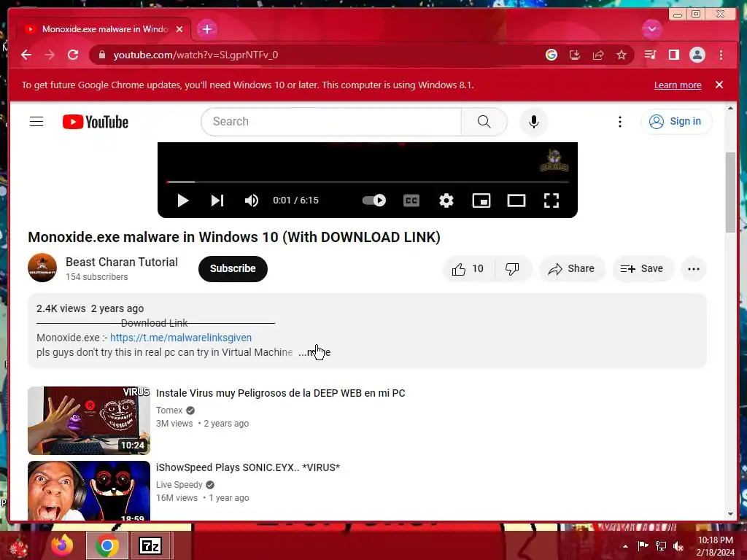Click Learn more in update bar
Viewport: 747px width, 560px height.
coord(678,85)
